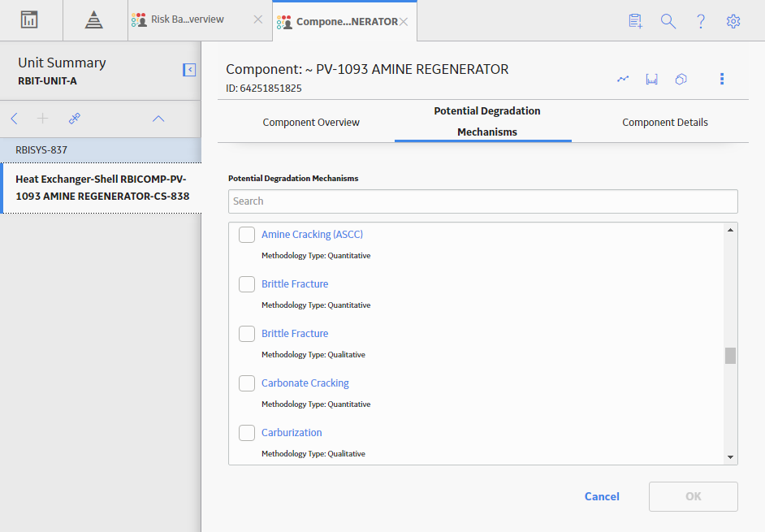
Task: Open the search magnifier icon
Action: coord(668,21)
